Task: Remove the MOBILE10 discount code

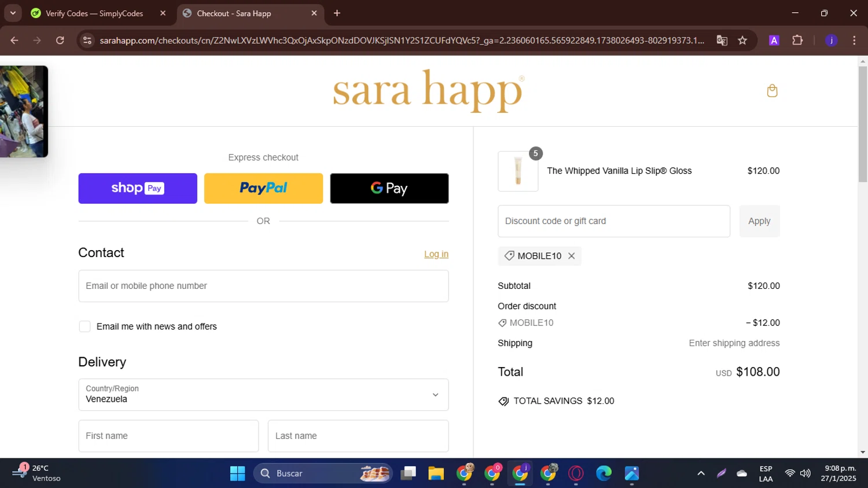Action: click(x=571, y=256)
